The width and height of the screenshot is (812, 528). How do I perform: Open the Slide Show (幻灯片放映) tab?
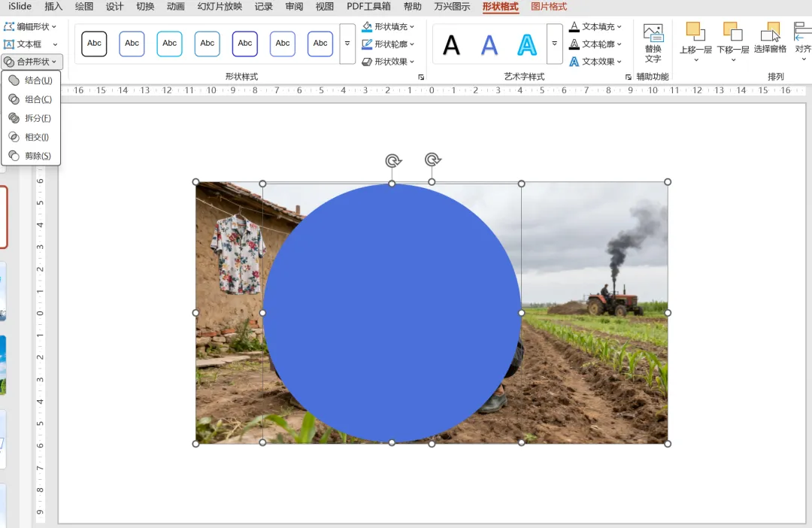(x=220, y=7)
